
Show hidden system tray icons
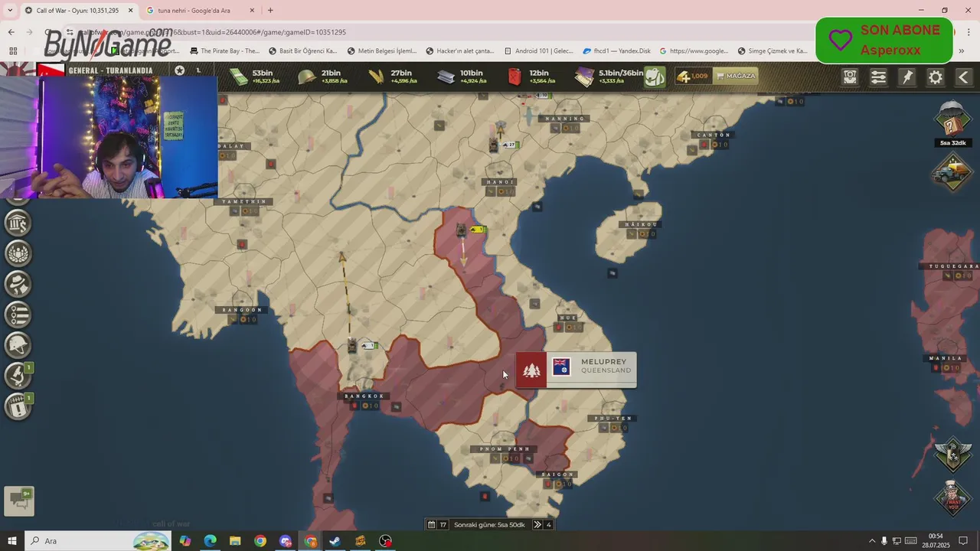tap(871, 541)
